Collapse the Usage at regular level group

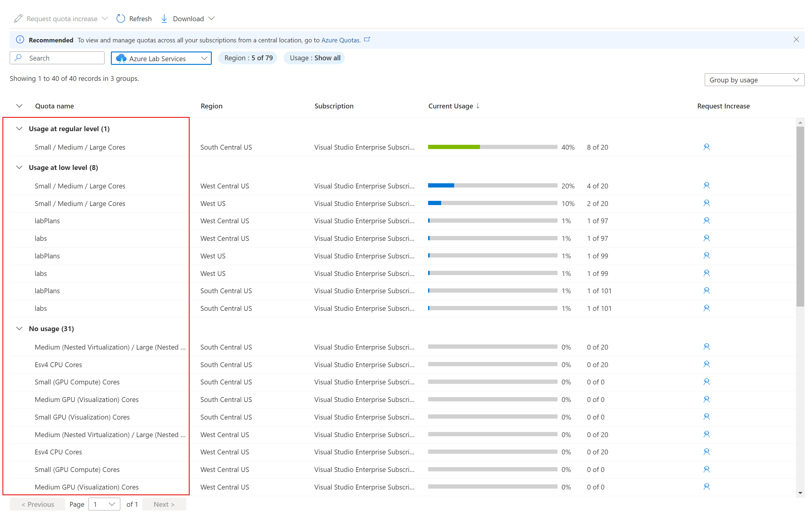tap(19, 128)
